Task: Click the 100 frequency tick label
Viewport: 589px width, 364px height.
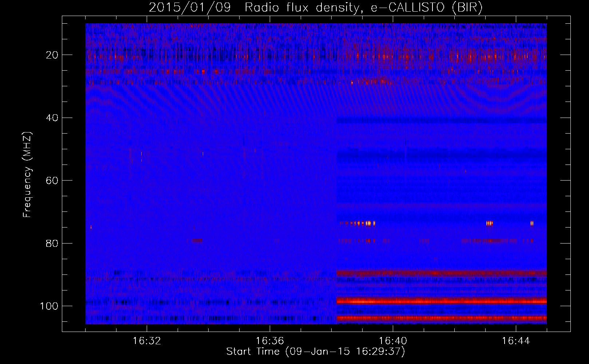Action: (49, 306)
